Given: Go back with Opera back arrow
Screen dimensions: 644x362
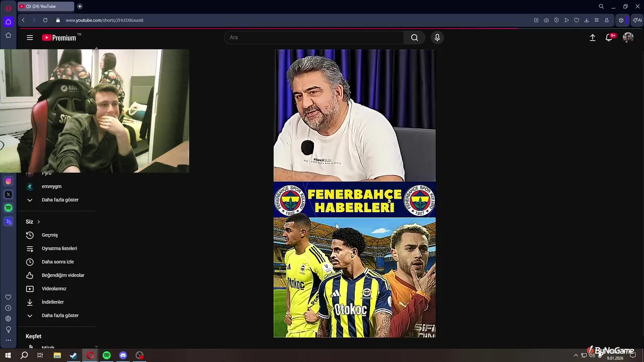Looking at the screenshot, I should click(23, 20).
